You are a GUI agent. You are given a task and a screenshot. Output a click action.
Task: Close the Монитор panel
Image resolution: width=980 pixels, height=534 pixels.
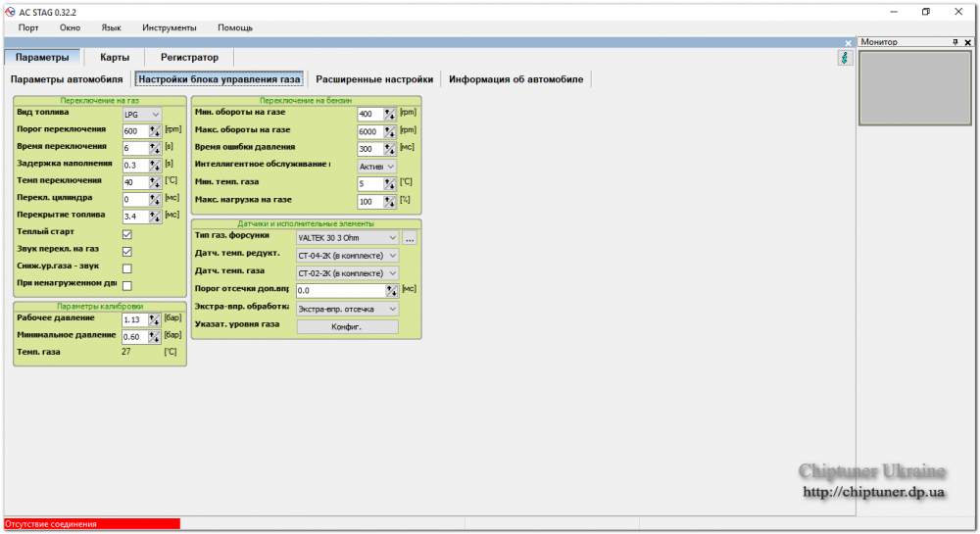967,42
